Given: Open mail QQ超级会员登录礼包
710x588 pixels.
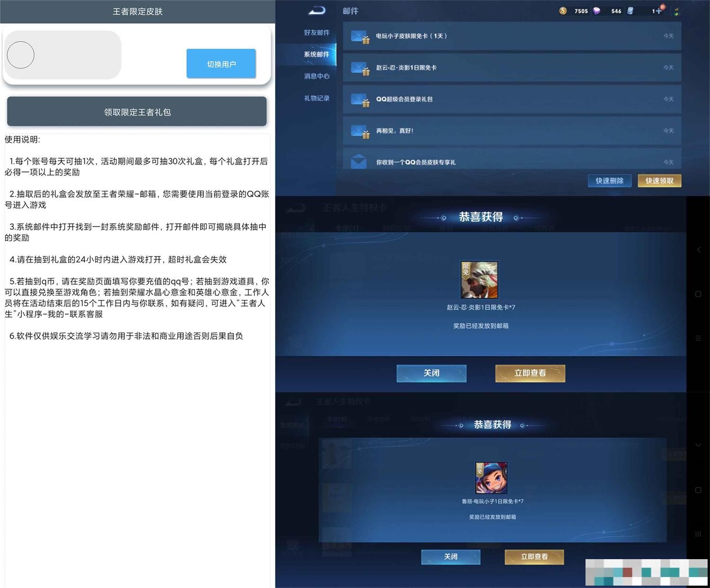Looking at the screenshot, I should [512, 99].
